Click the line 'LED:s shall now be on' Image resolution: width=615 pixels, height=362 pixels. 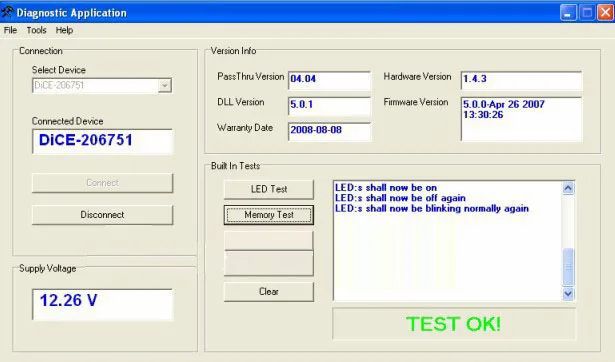tap(386, 187)
